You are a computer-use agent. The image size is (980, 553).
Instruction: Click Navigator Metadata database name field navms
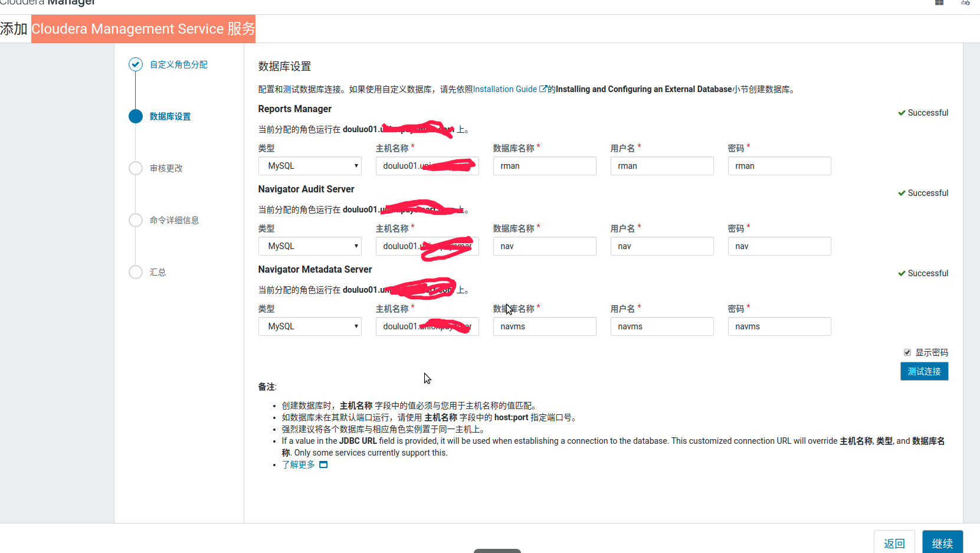point(545,326)
